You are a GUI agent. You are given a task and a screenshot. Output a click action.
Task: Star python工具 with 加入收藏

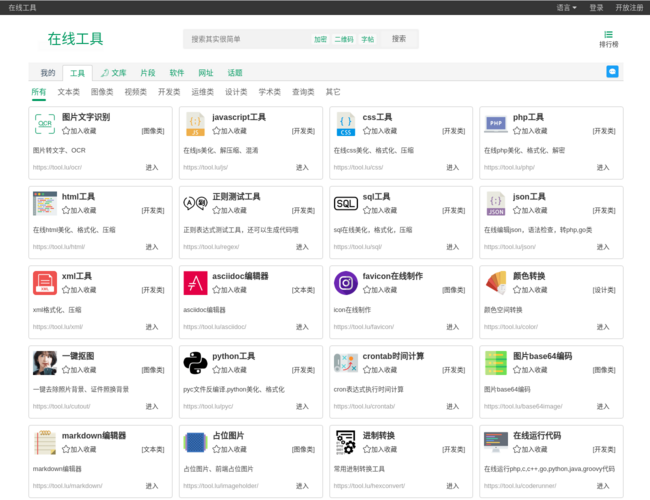230,370
